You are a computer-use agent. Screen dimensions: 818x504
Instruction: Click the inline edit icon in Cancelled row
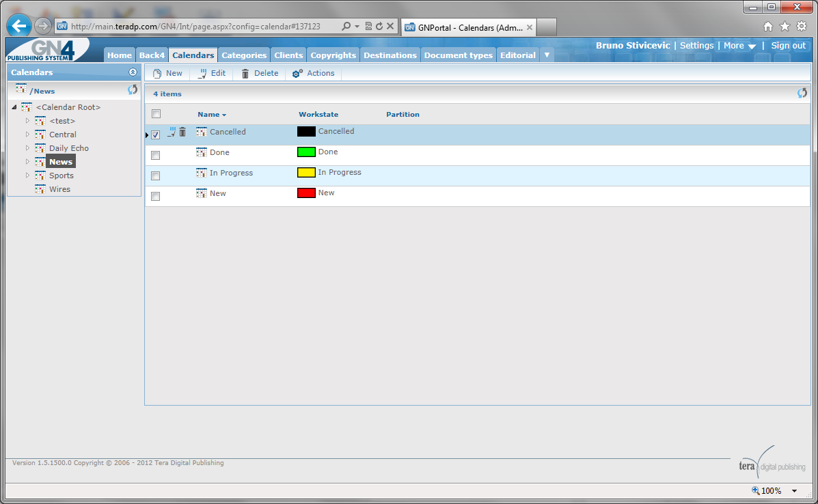click(172, 132)
